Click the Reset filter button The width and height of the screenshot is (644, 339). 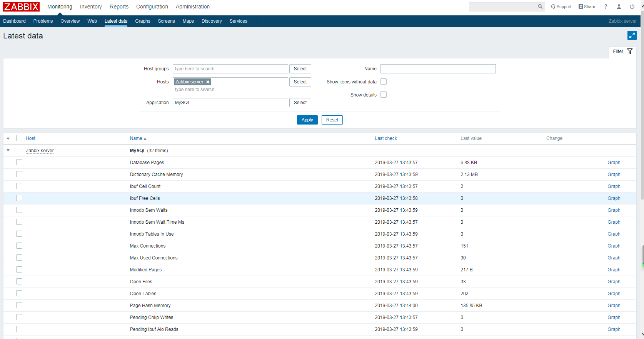[x=332, y=120]
